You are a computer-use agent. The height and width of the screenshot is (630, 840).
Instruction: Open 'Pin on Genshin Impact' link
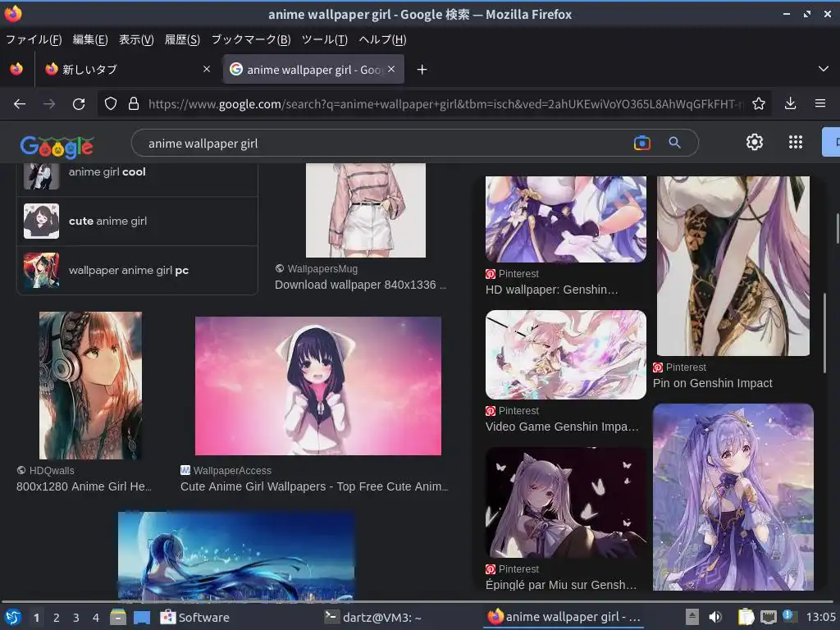point(713,383)
